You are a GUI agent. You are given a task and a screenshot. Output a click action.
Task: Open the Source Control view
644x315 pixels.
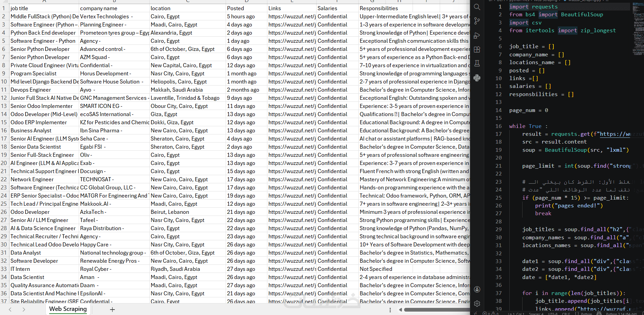[x=477, y=21]
